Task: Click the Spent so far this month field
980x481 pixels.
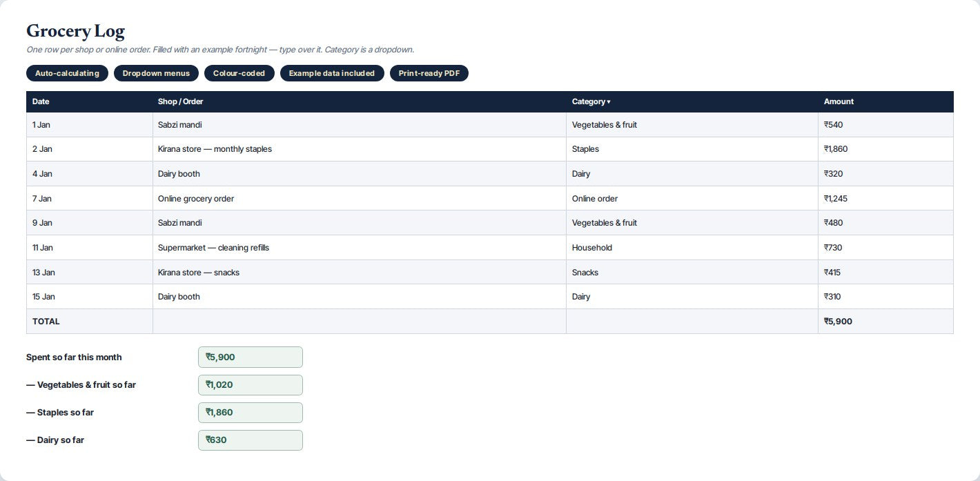Action: click(251, 357)
